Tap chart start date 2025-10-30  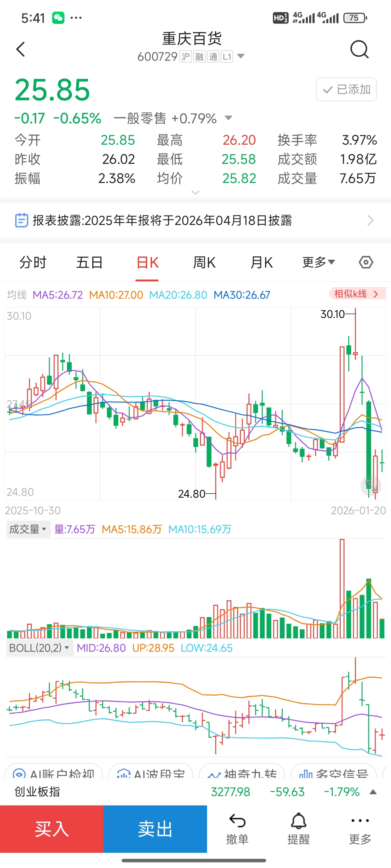33,511
